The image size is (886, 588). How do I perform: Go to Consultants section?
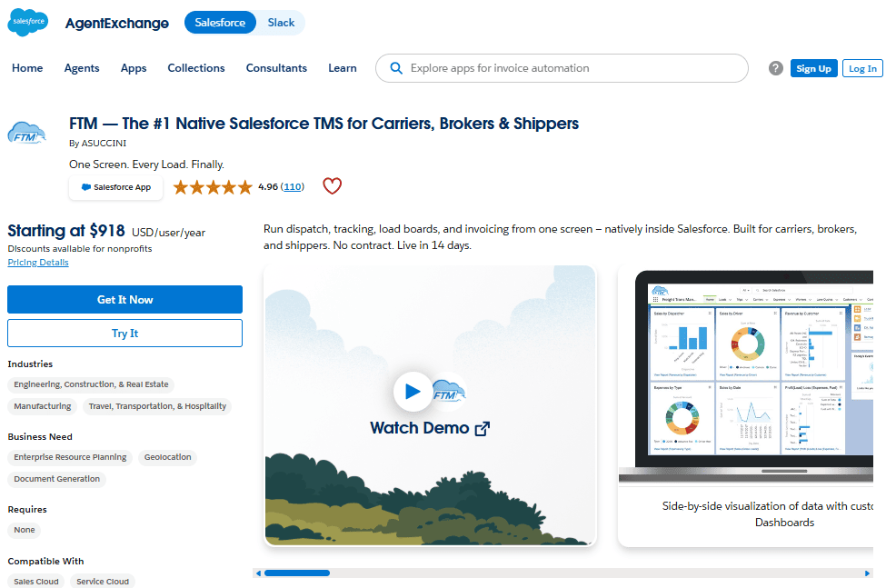click(276, 68)
